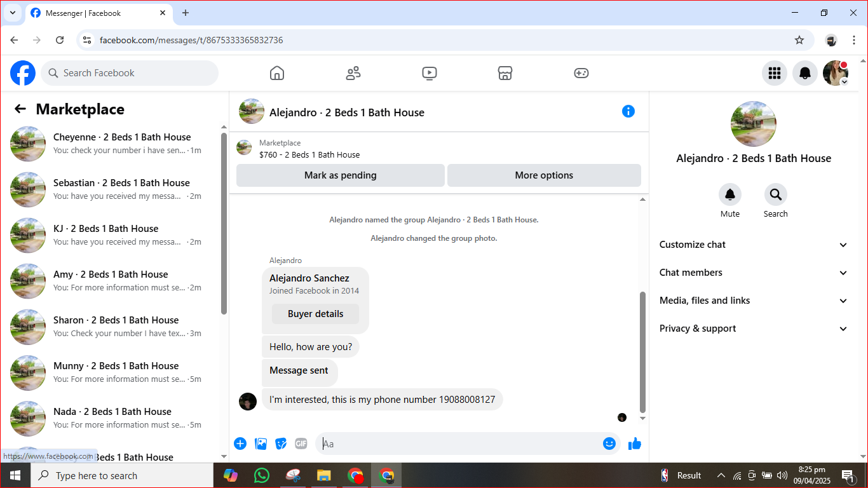Open the Windows notification center icon
This screenshot has width=868, height=488.
[x=848, y=475]
